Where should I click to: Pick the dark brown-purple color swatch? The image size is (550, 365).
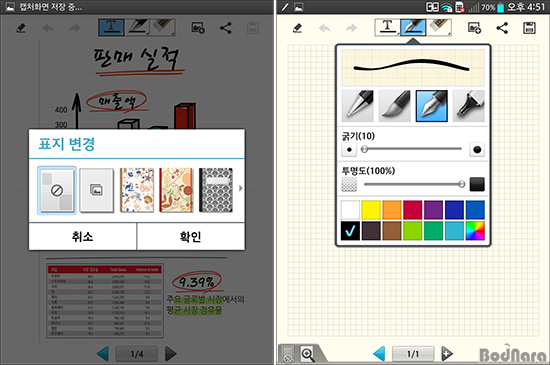click(371, 231)
